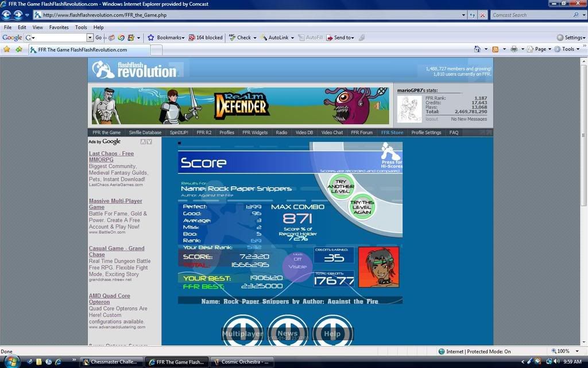Open the Favorites menu
The height and width of the screenshot is (368, 588).
point(59,27)
